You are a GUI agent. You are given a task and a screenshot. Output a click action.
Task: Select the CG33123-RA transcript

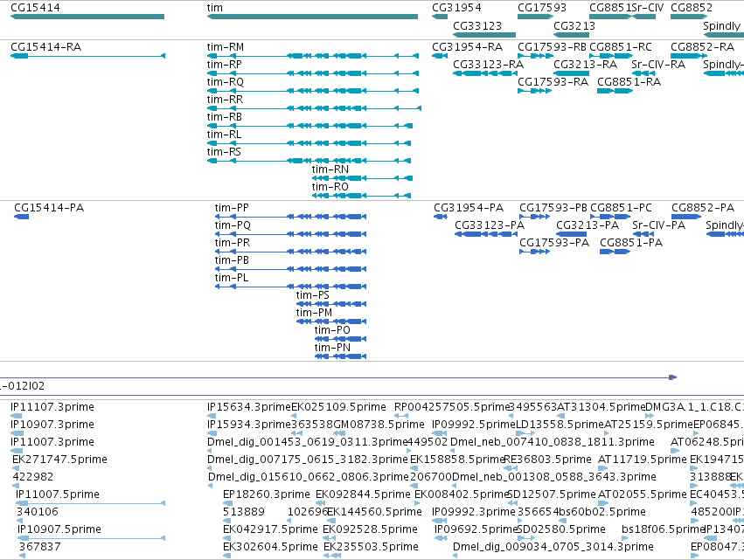point(485,73)
